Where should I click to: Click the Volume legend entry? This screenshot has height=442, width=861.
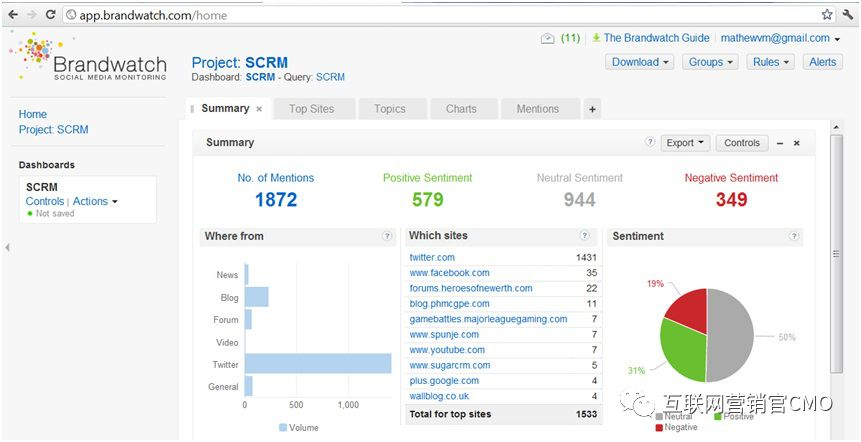(298, 427)
